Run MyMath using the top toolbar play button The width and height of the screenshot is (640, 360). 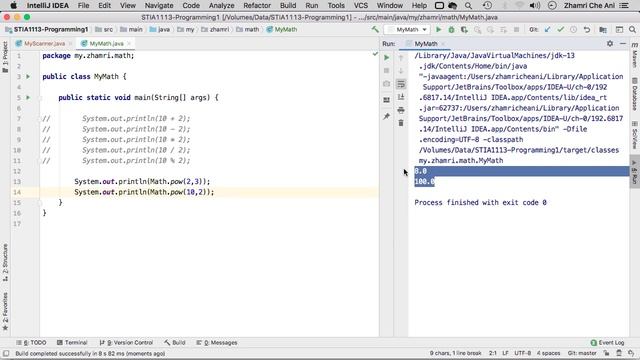tap(438, 29)
